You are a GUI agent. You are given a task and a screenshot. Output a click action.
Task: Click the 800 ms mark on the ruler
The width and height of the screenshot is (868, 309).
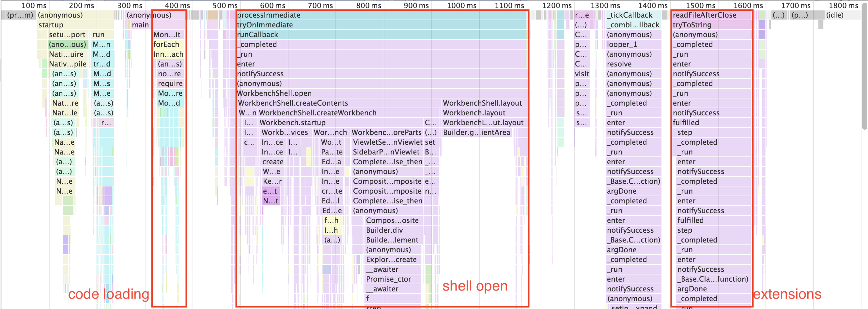(369, 6)
